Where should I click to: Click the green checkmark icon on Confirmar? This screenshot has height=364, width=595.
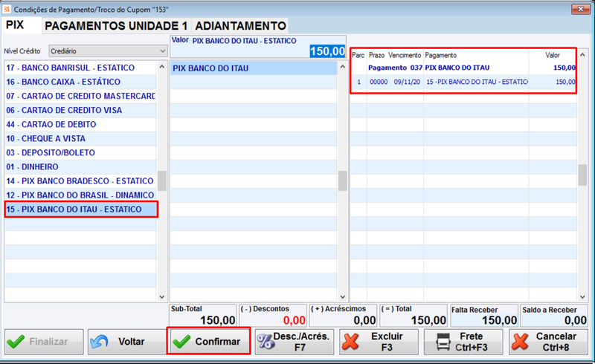(181, 341)
